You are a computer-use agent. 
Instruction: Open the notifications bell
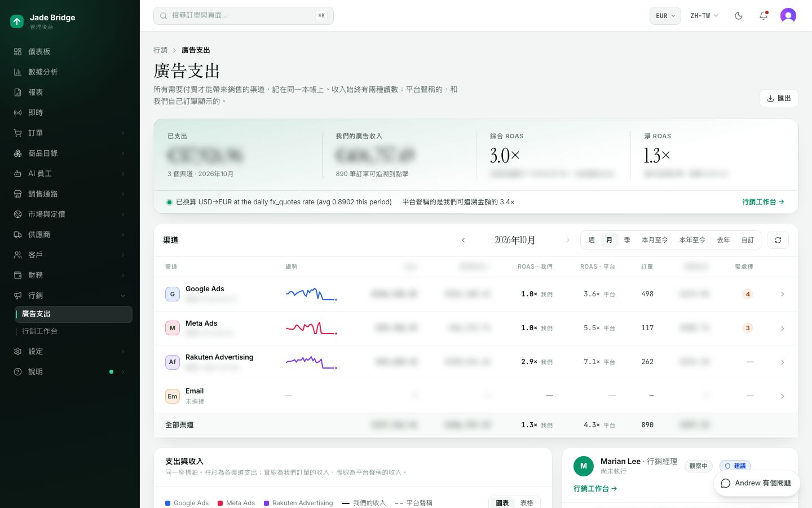pyautogui.click(x=764, y=16)
